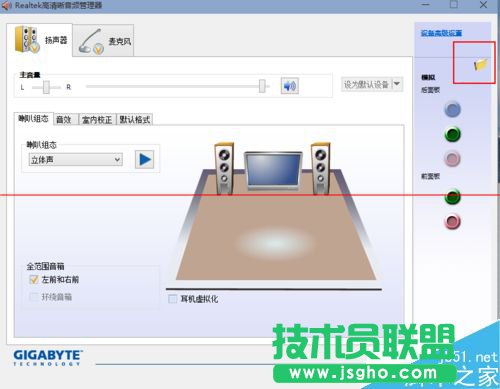Open the speaker configuration dropdown showing 立体声
Screen dimensions: 500x389
click(x=76, y=160)
